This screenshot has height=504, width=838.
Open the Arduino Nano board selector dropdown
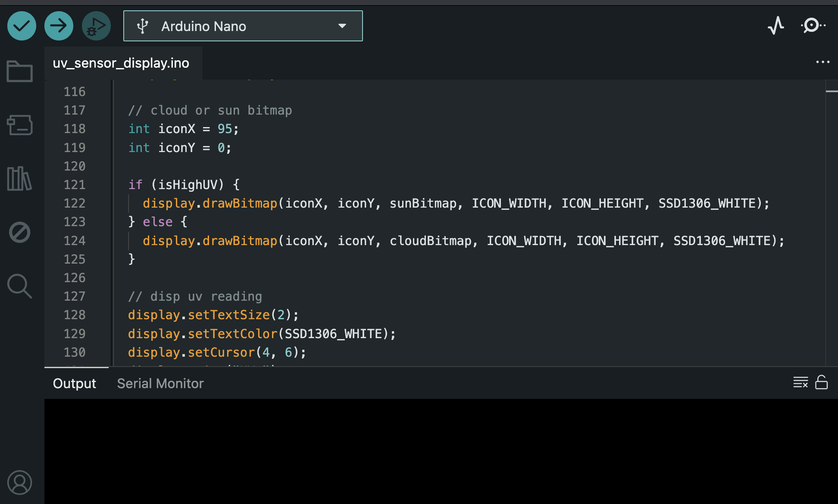(x=243, y=26)
